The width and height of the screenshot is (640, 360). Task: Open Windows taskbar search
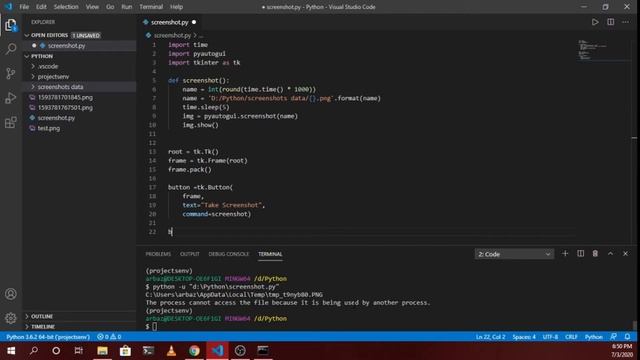click(x=34, y=351)
